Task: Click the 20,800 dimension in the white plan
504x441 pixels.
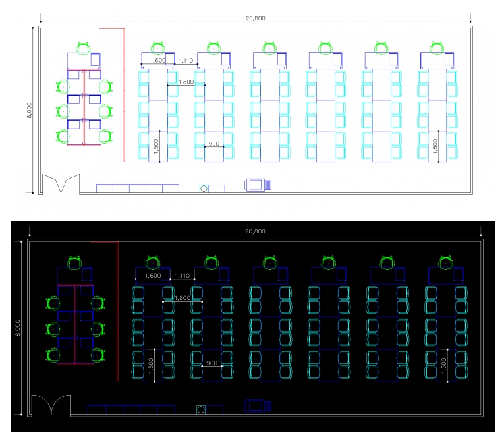Action: [x=256, y=18]
